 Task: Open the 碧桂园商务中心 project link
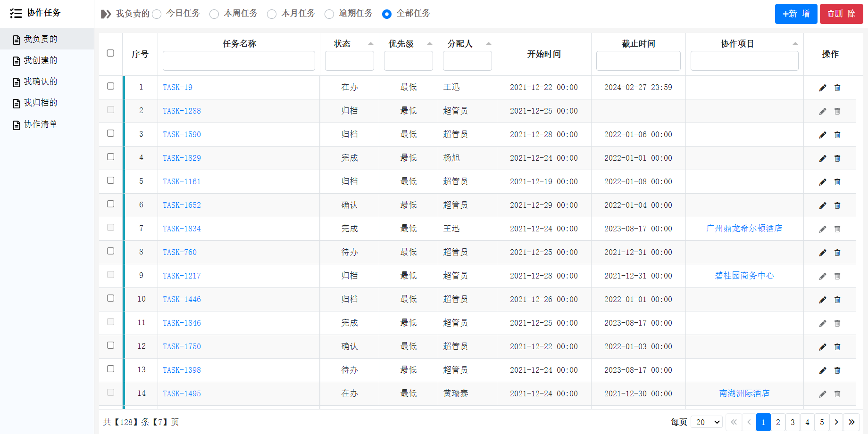click(x=744, y=276)
